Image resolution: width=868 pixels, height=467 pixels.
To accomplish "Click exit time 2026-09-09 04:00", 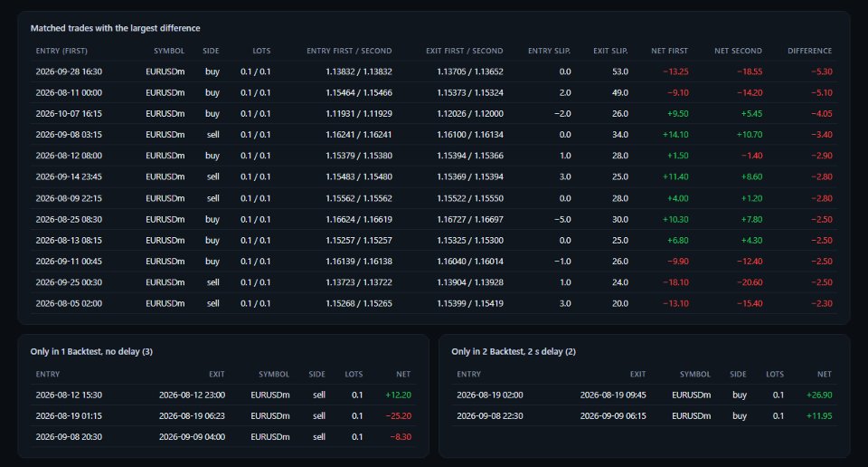I will click(x=192, y=437).
